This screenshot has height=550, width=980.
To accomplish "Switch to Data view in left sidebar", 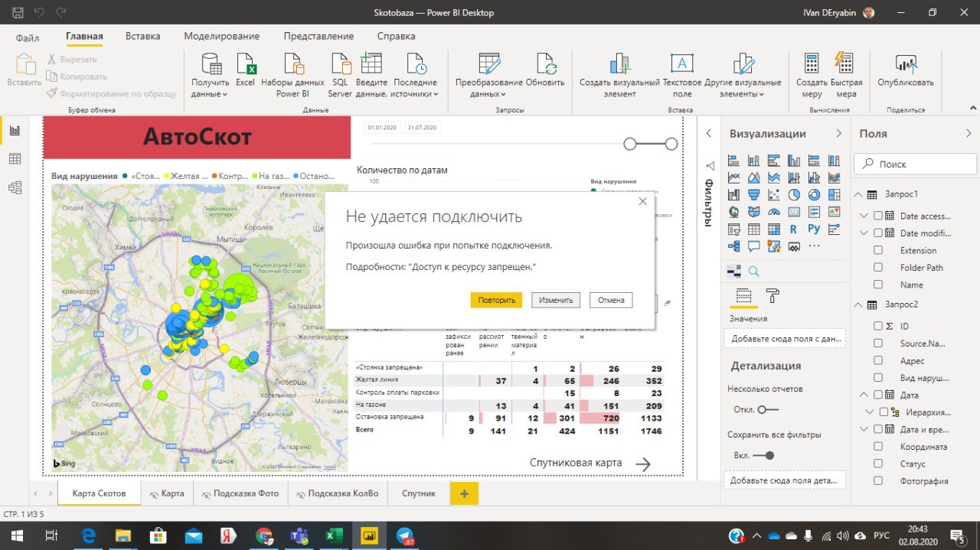I will pos(15,158).
